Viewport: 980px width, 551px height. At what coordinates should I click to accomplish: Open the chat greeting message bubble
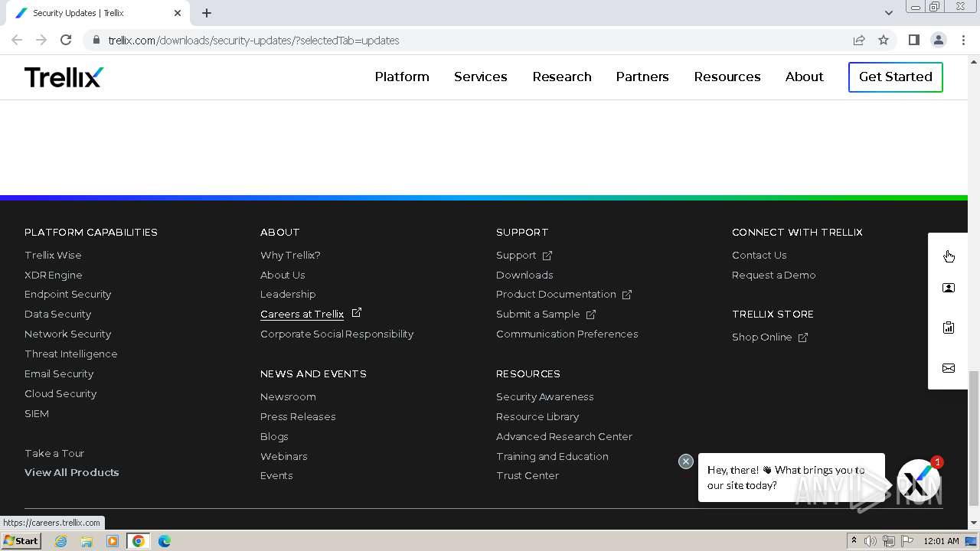(x=791, y=478)
